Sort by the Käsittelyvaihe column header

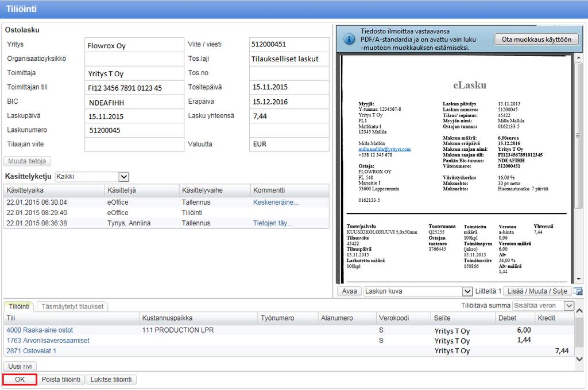(215, 190)
